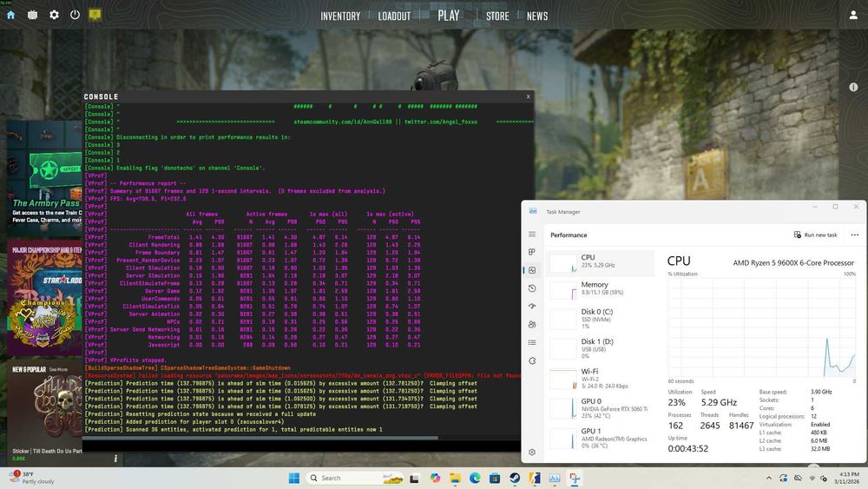Open App history icon in Task Manager
Screen dimensions: 868x489
coord(532,288)
